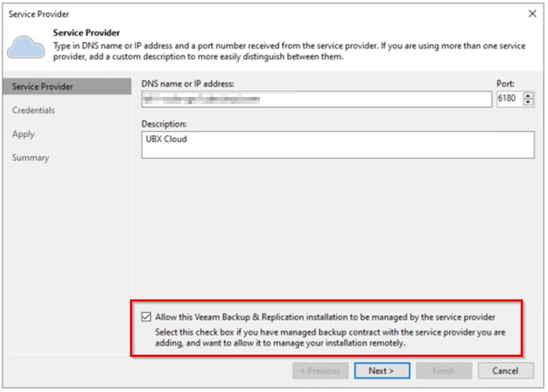This screenshot has height=392, width=548.
Task: Click the "Description:" label
Action: tap(164, 124)
